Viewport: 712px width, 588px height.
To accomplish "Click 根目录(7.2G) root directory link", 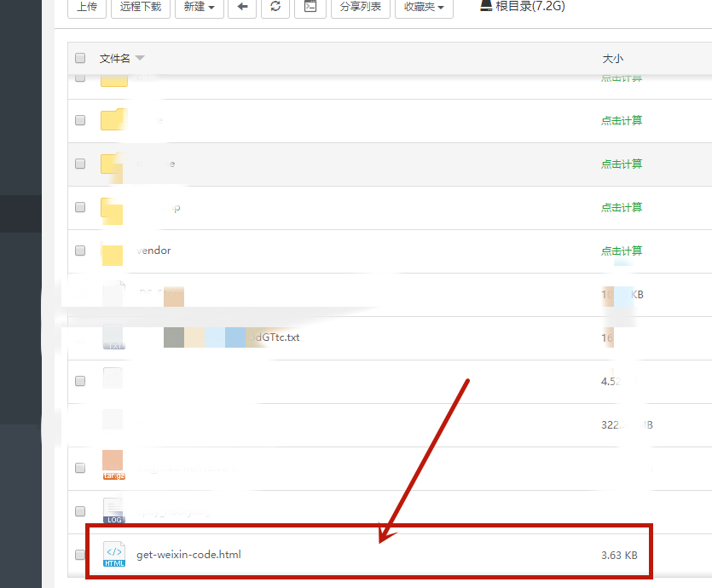I will click(523, 6).
